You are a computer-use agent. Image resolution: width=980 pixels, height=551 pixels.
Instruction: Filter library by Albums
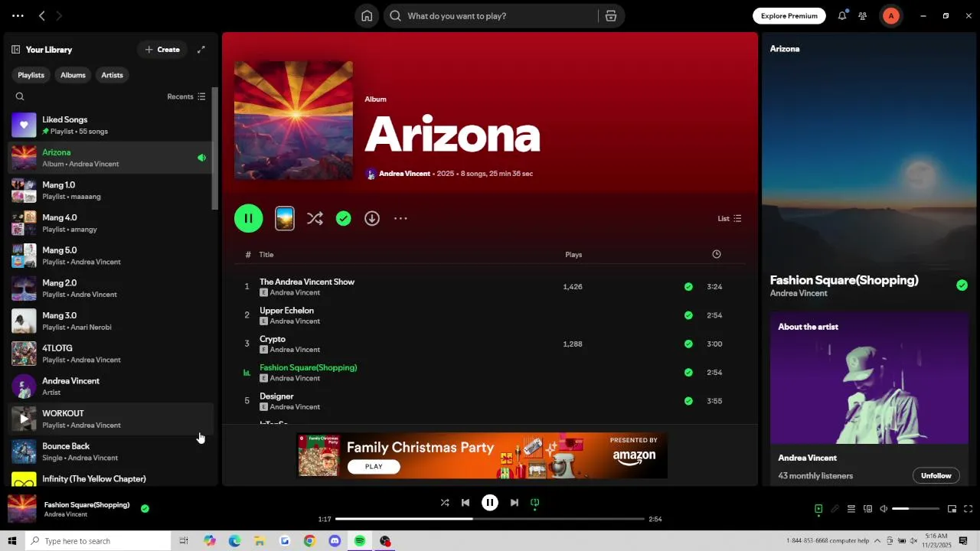(x=73, y=75)
